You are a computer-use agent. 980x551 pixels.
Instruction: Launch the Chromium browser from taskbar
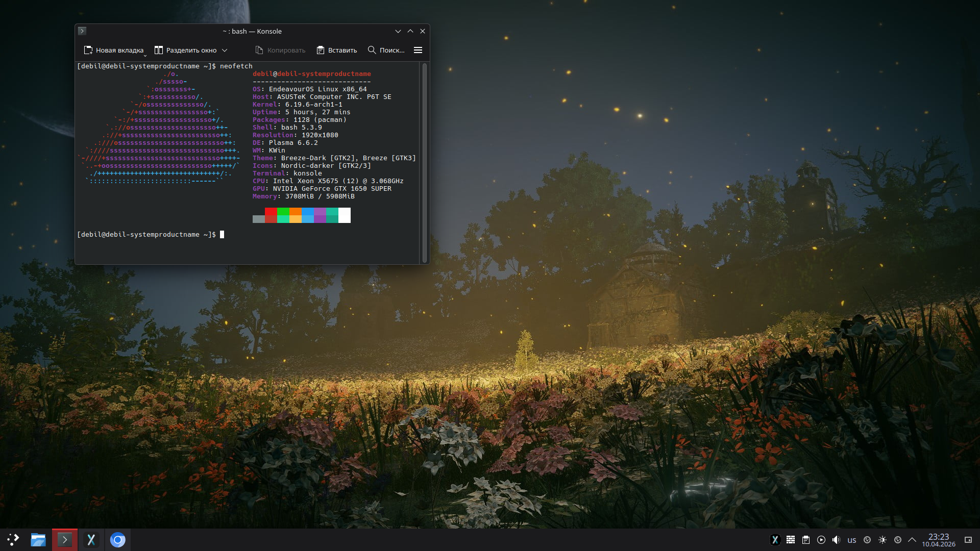coord(118,540)
